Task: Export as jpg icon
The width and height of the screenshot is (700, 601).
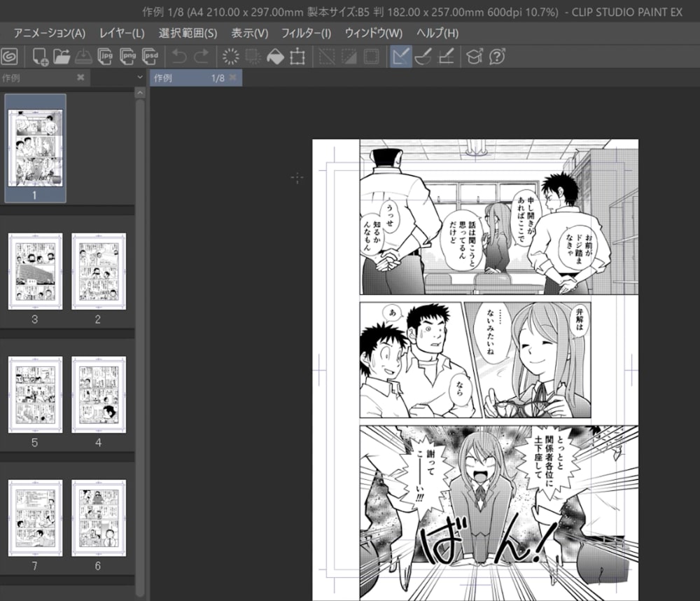Action: pyautogui.click(x=106, y=57)
